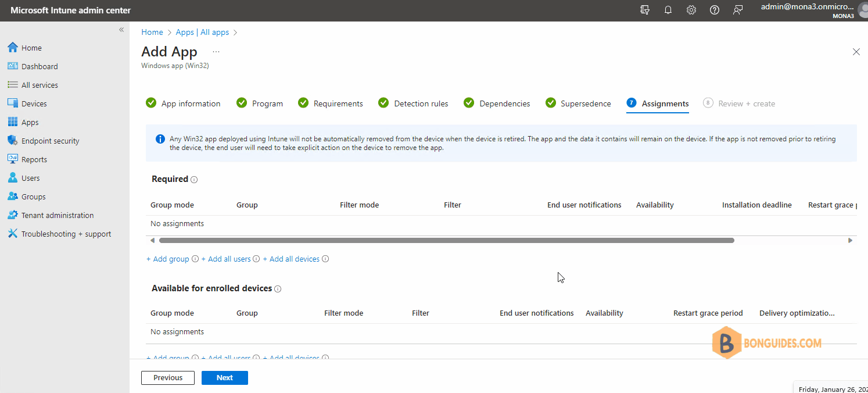Click info icon beside Required Add group

(195, 259)
